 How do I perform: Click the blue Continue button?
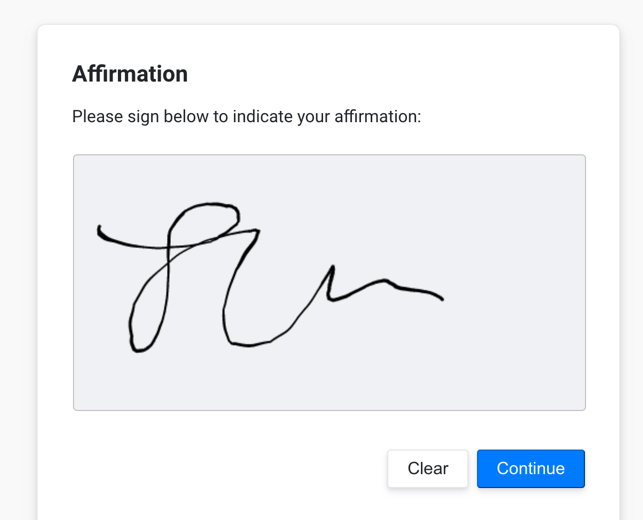pos(531,468)
